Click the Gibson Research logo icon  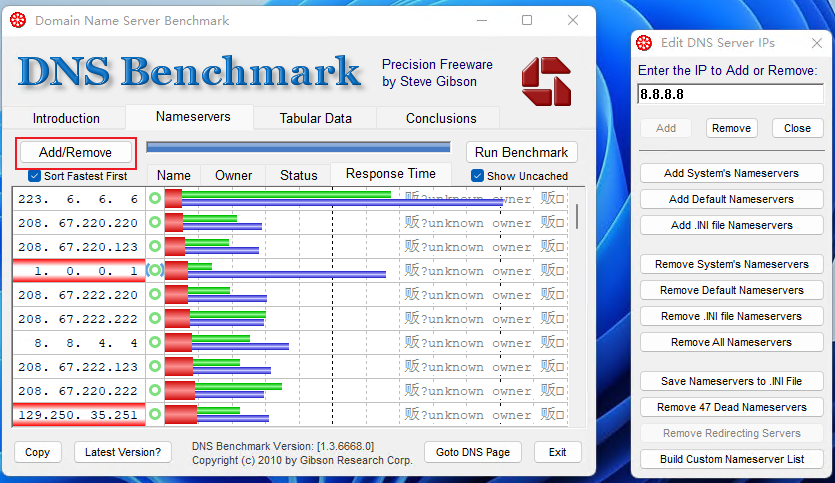click(x=546, y=81)
